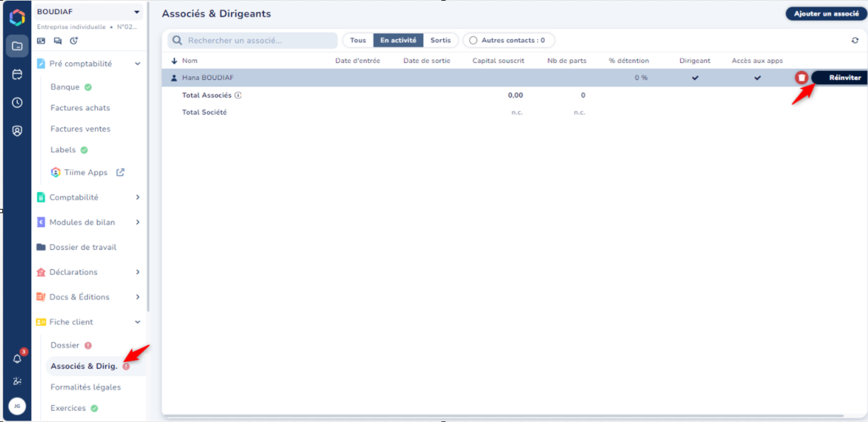Viewport: 868px width, 422px height.
Task: Select the Tous filter
Action: click(358, 40)
